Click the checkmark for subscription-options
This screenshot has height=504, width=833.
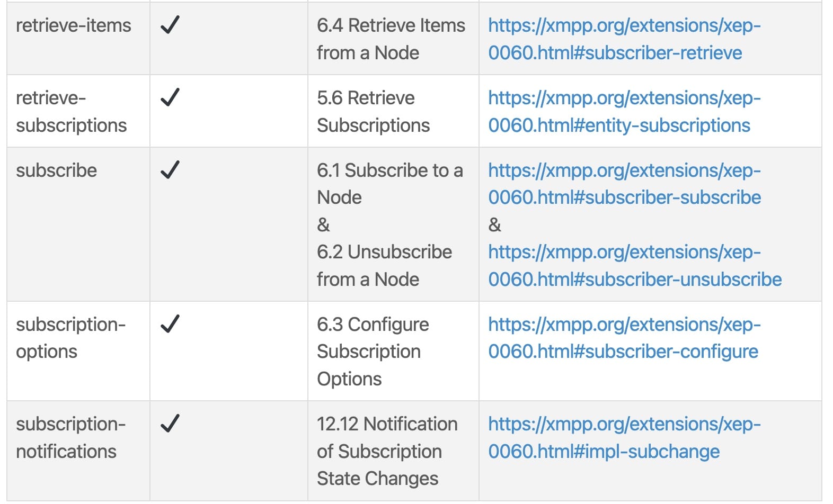point(170,324)
